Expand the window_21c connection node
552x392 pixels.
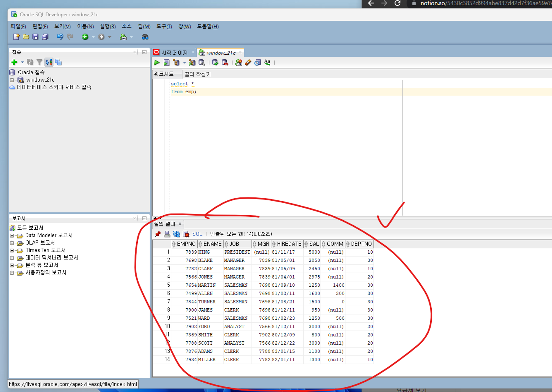tap(12, 80)
